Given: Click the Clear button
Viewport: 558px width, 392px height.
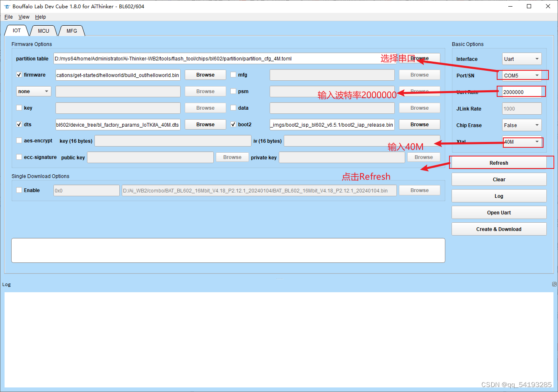Looking at the screenshot, I should click(499, 180).
